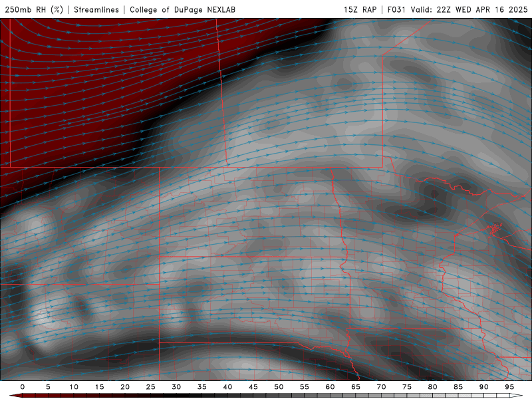The height and width of the screenshot is (399, 532).
Task: Click the "F031" forecast hour label
Action: point(396,9)
